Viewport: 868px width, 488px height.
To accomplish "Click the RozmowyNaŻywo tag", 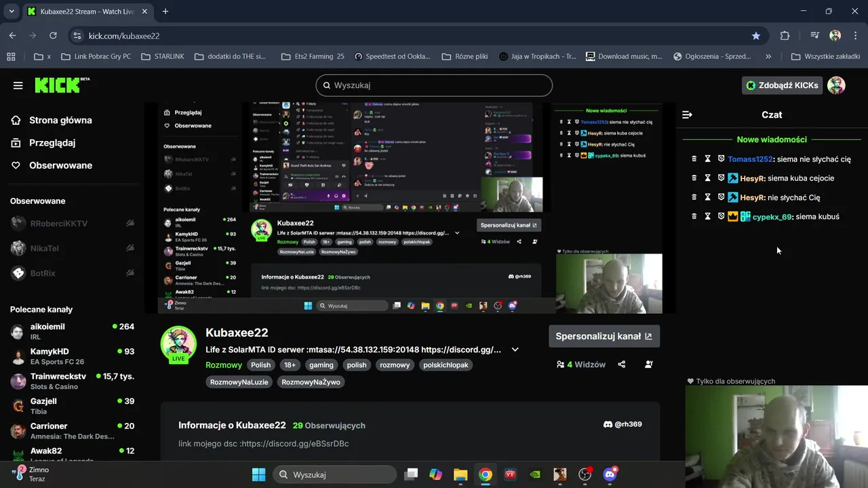I will click(x=311, y=382).
